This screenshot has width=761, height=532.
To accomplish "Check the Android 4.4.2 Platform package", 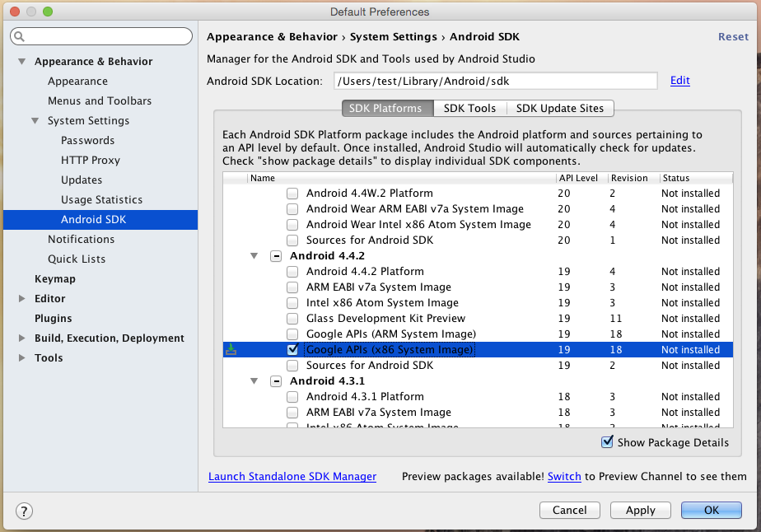I will point(292,271).
